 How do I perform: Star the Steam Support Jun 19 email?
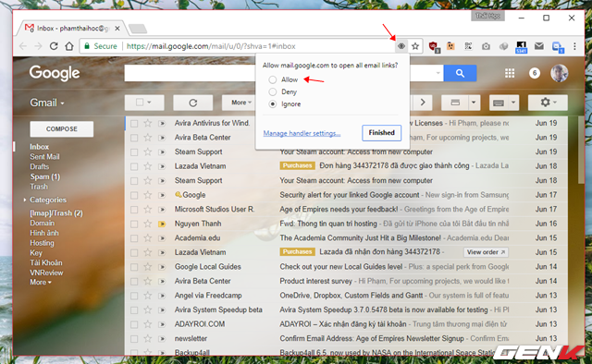click(x=148, y=152)
